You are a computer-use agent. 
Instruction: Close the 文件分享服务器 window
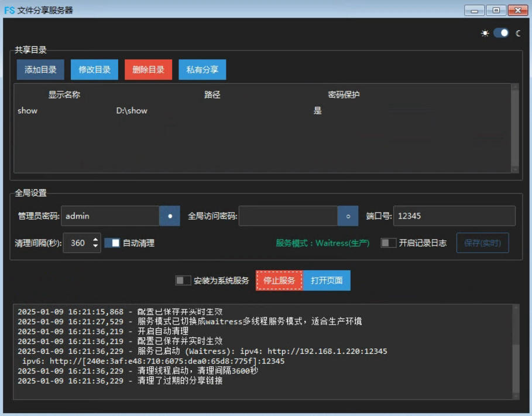518,11
